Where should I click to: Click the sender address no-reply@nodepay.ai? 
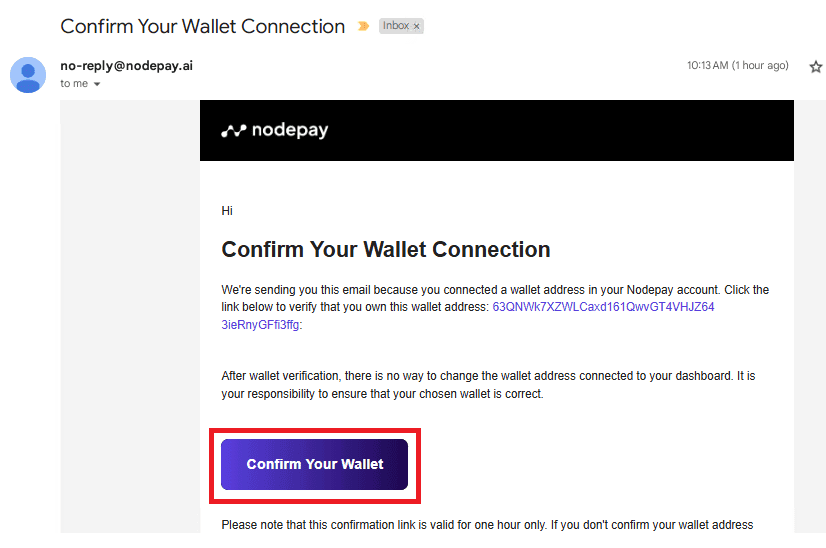126,66
